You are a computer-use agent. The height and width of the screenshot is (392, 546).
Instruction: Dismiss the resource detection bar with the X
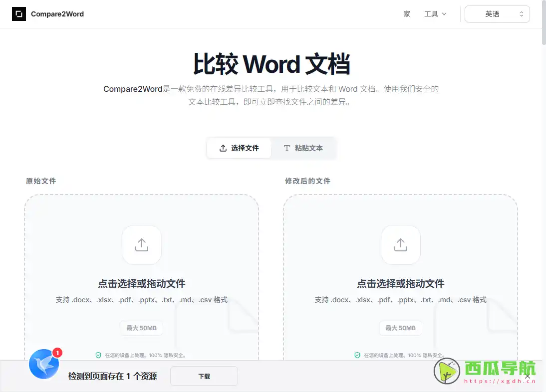[x=528, y=377]
